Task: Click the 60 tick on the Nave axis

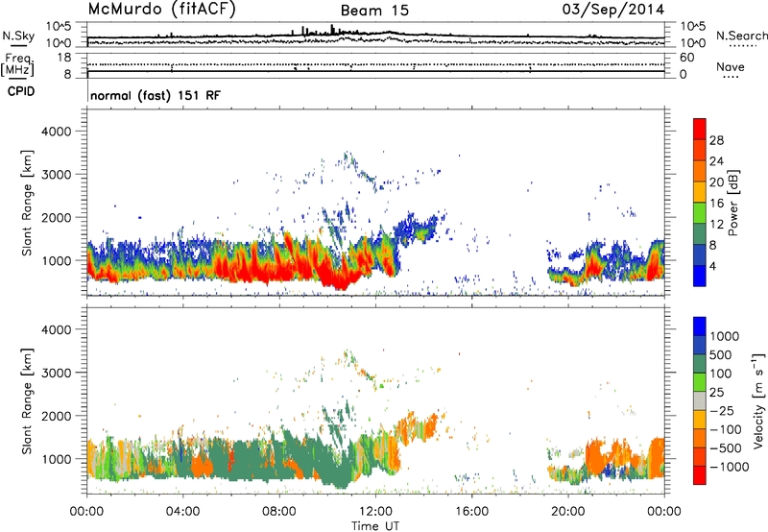Action: click(x=687, y=58)
